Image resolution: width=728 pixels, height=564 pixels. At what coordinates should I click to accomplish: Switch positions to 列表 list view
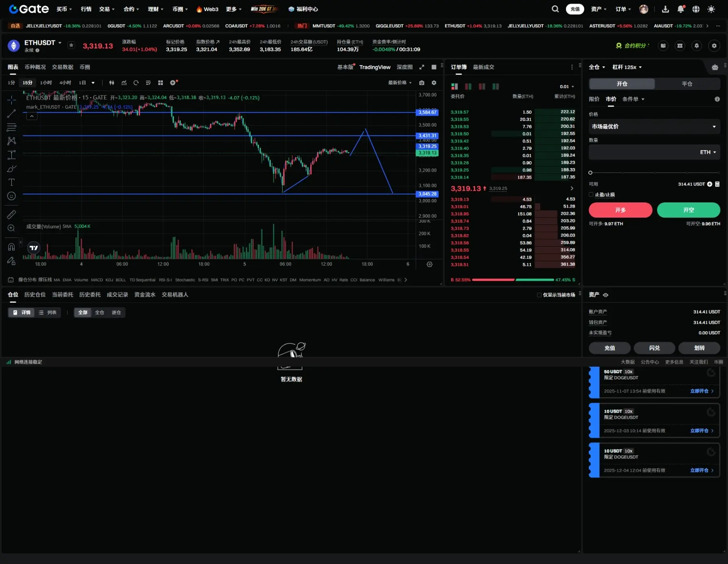click(x=48, y=313)
